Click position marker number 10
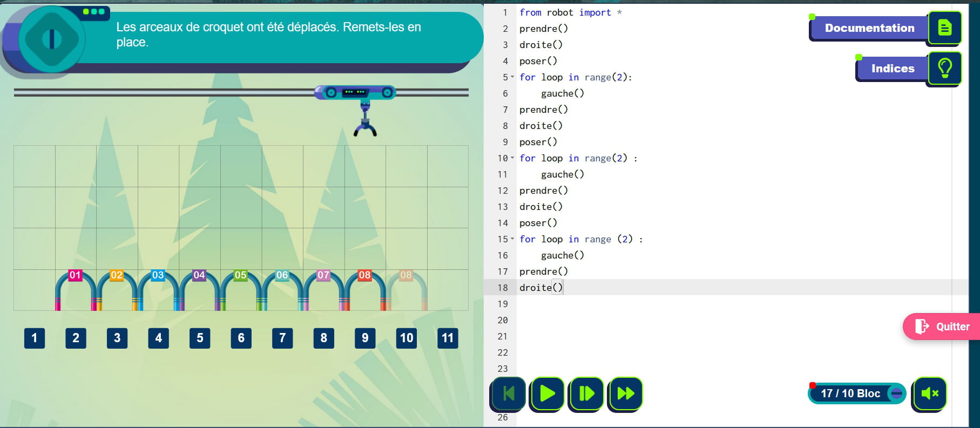Image resolution: width=980 pixels, height=428 pixels. click(406, 338)
